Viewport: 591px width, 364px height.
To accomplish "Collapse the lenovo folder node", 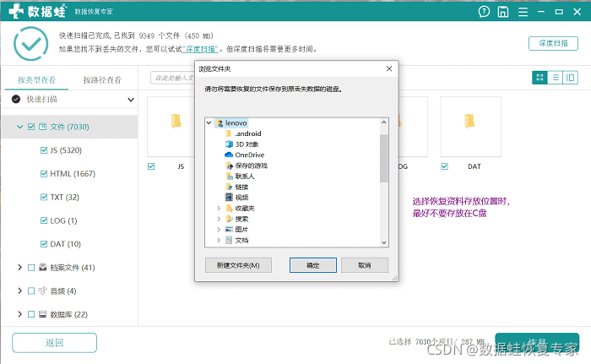I will click(209, 123).
